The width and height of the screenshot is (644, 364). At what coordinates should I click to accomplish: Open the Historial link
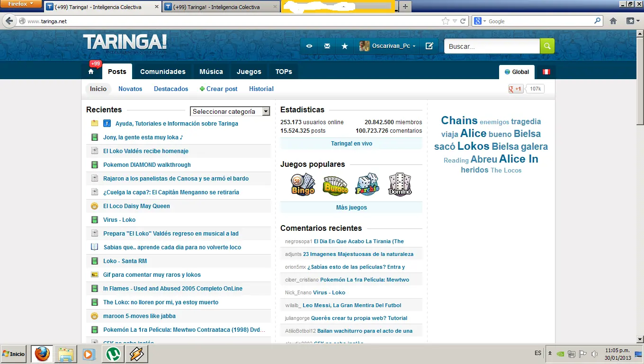(x=261, y=89)
